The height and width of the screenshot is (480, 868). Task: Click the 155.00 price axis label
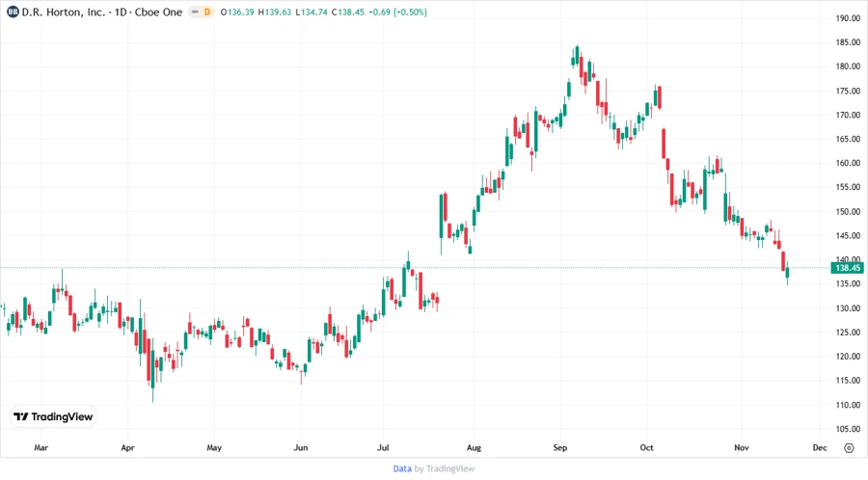point(848,187)
